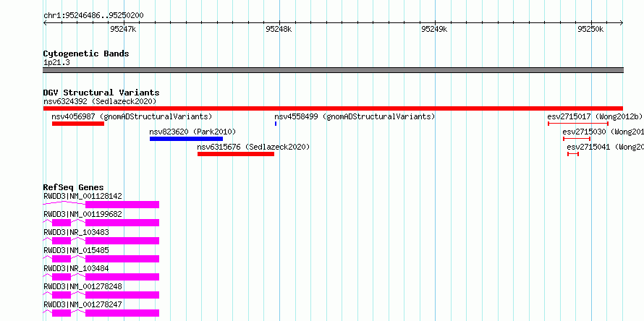The image size is (644, 321).
Task: Click the nsv823620 (Park2010) label
Action: pyautogui.click(x=192, y=132)
